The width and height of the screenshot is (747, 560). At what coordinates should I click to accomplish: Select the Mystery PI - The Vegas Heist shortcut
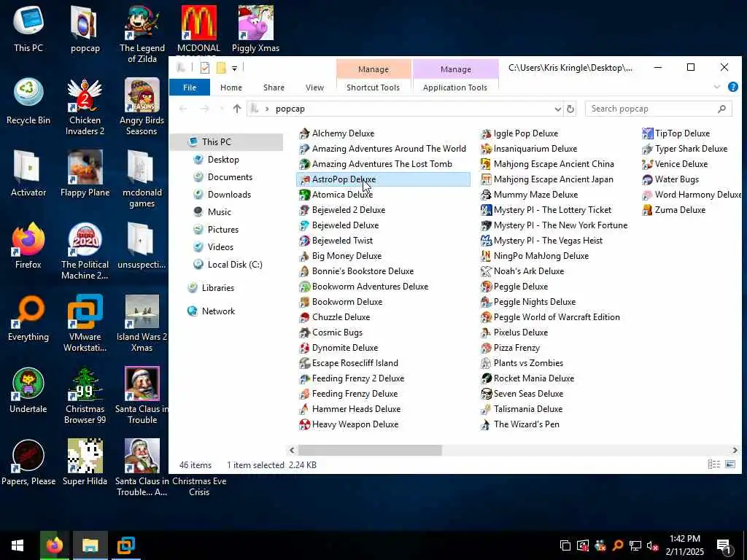[x=548, y=241]
